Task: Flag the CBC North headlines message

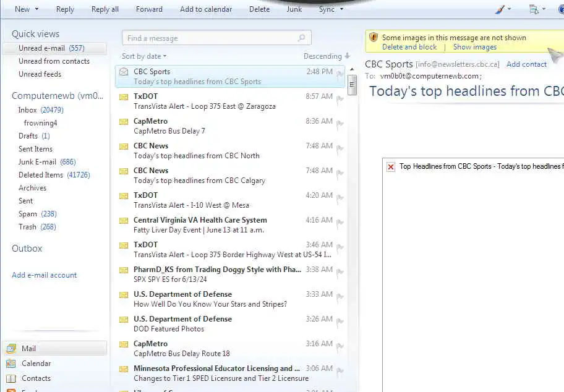Action: (x=340, y=150)
